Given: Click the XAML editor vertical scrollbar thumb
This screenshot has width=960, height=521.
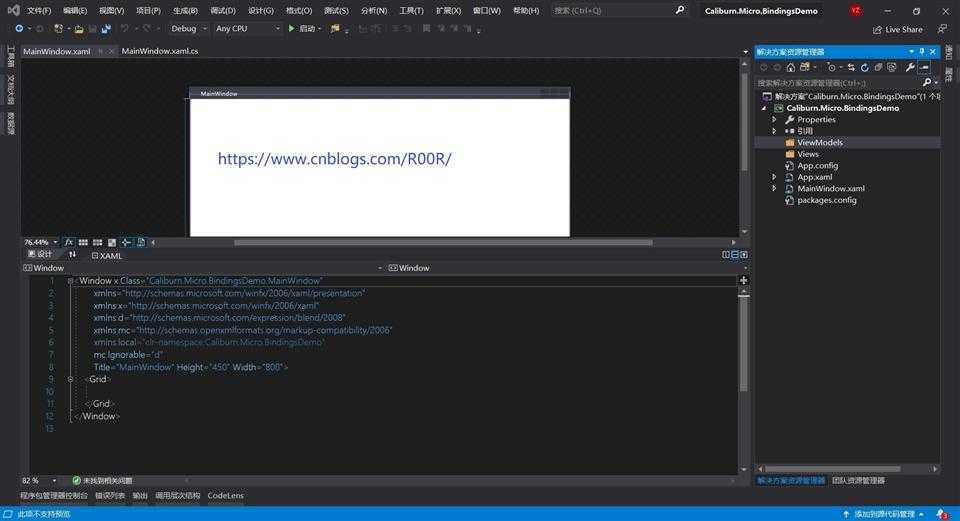Looking at the screenshot, I should (743, 345).
